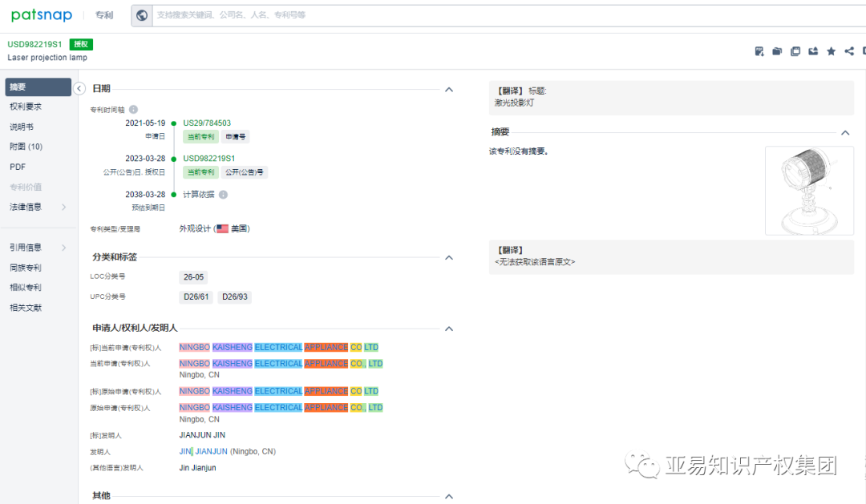This screenshot has height=504, width=866.
Task: Star this patent as favorite
Action: [x=831, y=51]
